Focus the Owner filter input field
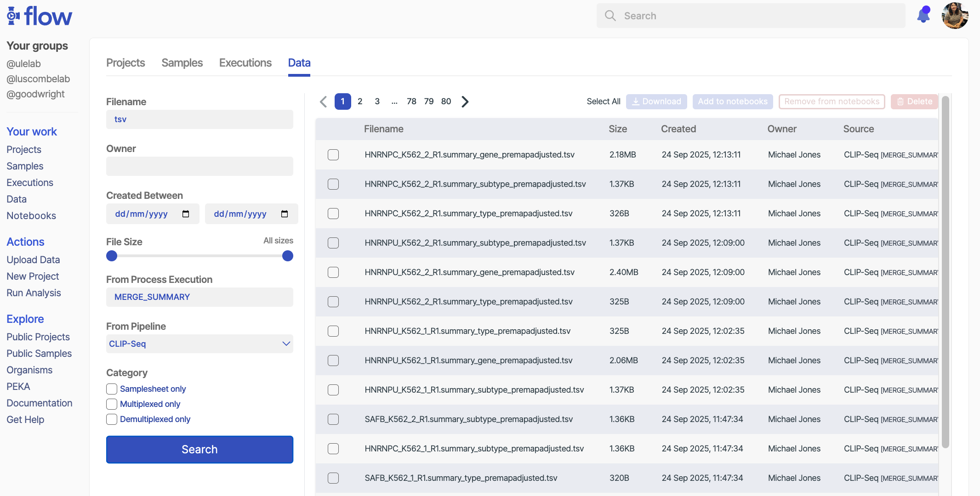This screenshot has width=980, height=496. pyautogui.click(x=199, y=166)
